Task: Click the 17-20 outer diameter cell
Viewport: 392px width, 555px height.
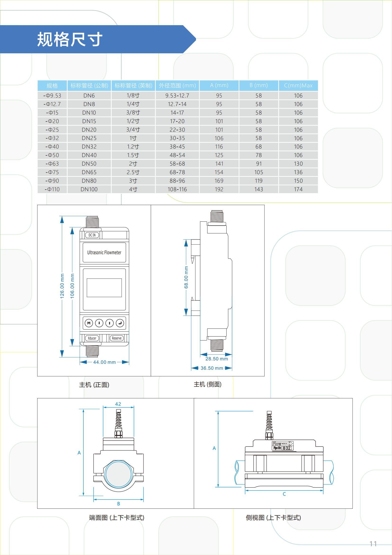Action: tap(177, 121)
